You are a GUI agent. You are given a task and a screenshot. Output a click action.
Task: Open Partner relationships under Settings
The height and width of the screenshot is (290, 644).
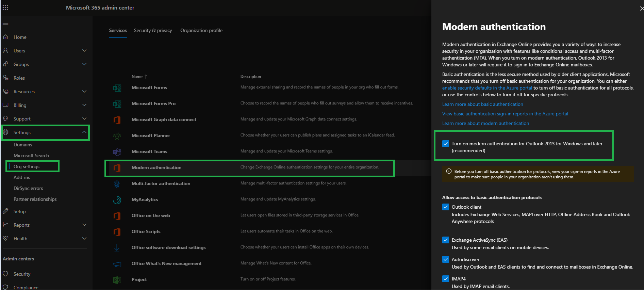tap(35, 199)
